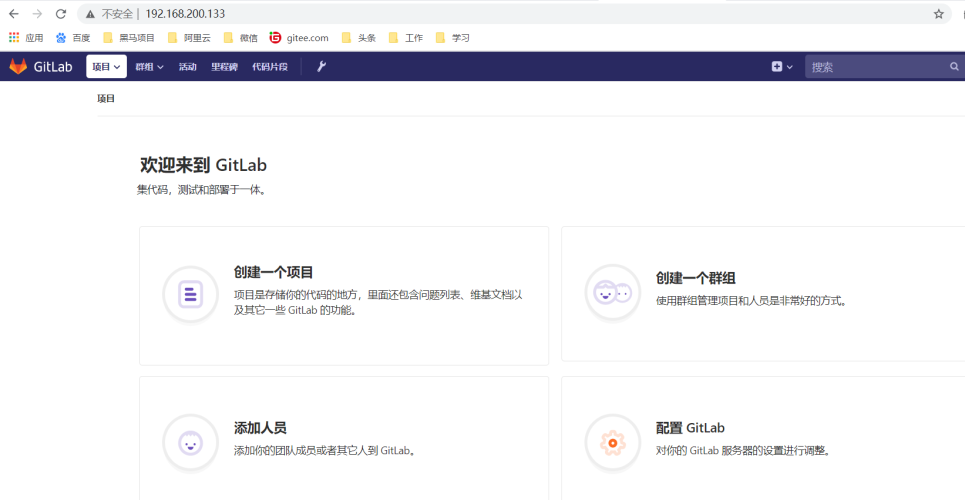Open the 应用 apps grid shortcut
The image size is (965, 500).
pyautogui.click(x=26, y=38)
